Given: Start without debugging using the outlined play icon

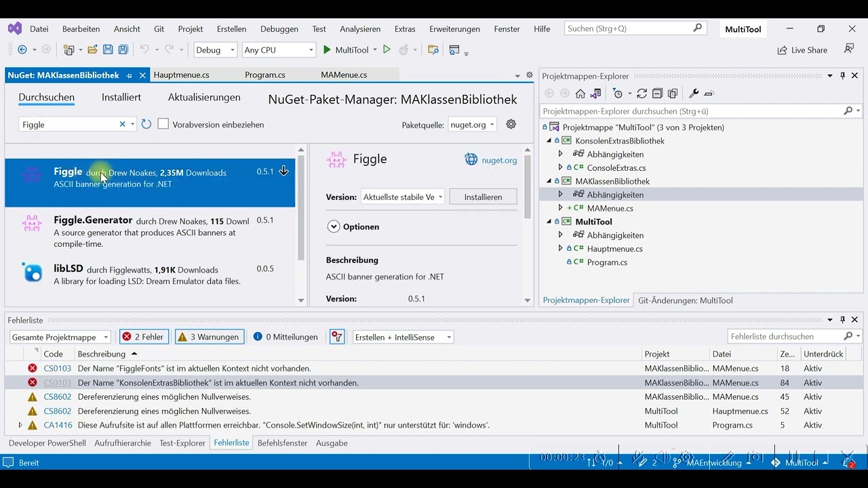Looking at the screenshot, I should [x=387, y=49].
